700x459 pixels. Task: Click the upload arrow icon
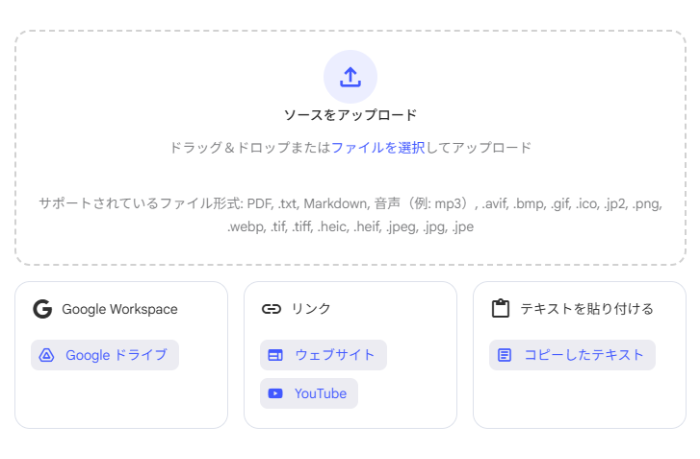350,77
